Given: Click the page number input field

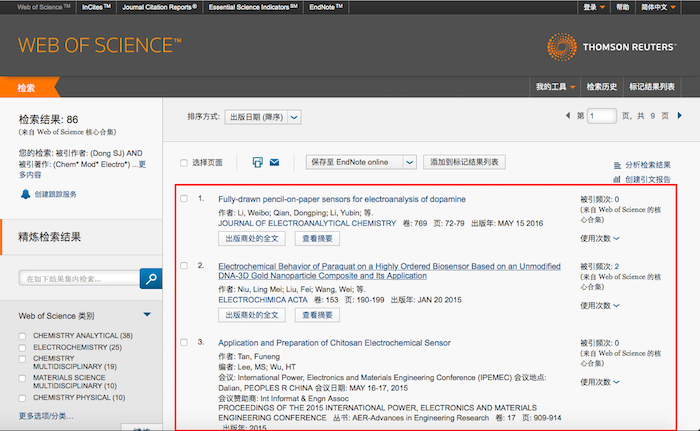Looking at the screenshot, I should (602, 116).
